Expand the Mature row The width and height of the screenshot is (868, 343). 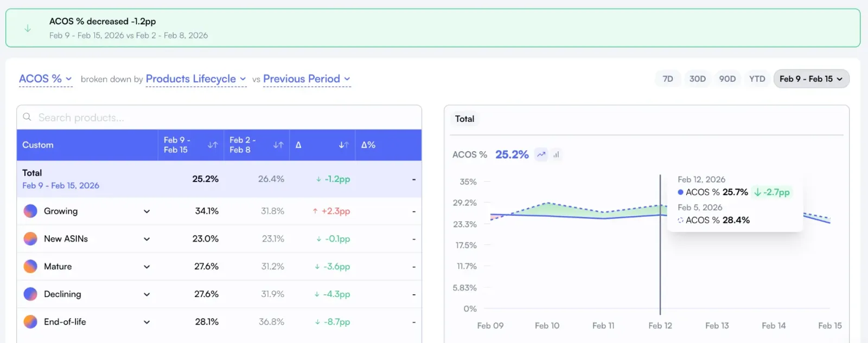[146, 267]
